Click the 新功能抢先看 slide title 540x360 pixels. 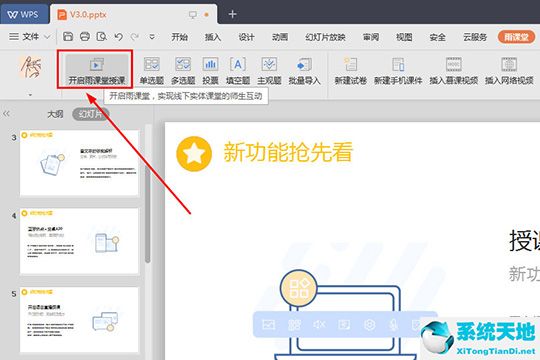click(x=288, y=152)
